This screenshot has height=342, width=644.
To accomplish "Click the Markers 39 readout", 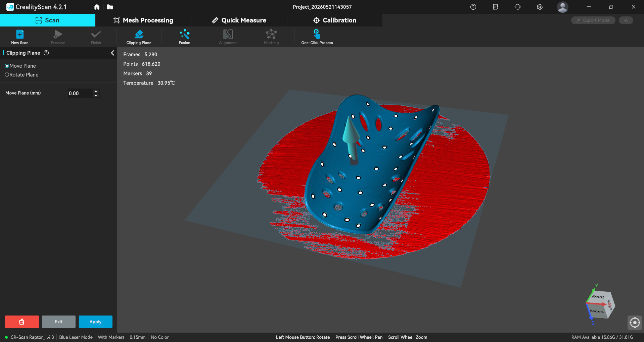I will [137, 73].
